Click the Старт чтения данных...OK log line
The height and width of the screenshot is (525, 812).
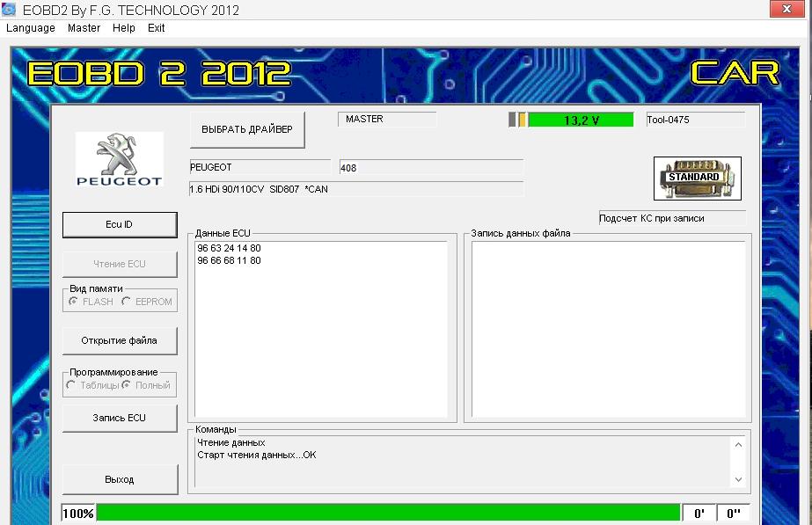tap(256, 456)
